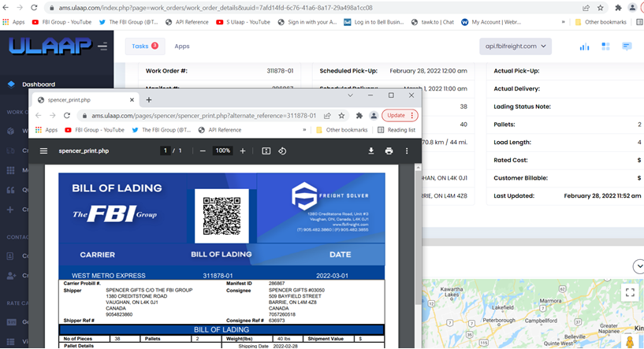Open Dashboard in the sidebar
Screen dimensions: 644x349
click(38, 84)
